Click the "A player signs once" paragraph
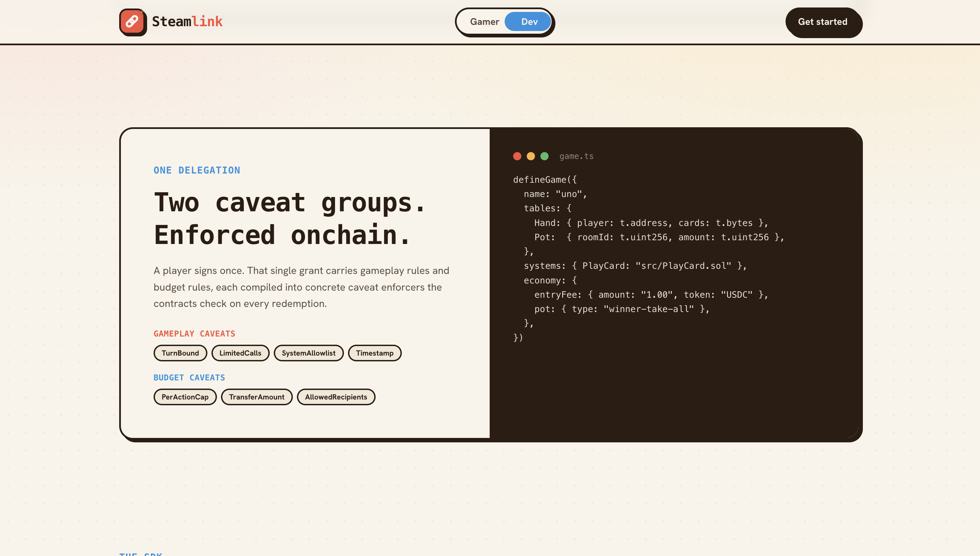Viewport: 980px width, 556px height. click(x=301, y=287)
